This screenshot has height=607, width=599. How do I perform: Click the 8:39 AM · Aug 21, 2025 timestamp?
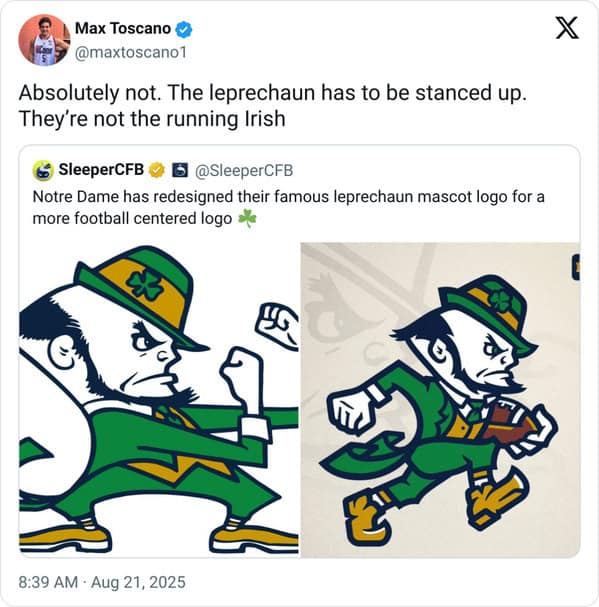(102, 582)
